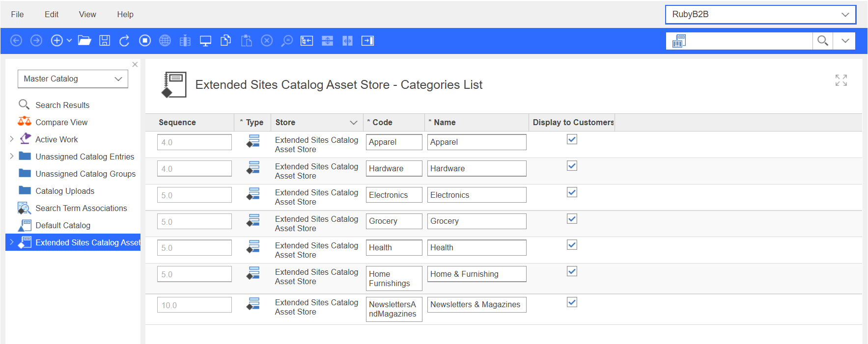Click the monitor preview toolbar icon
868x344 pixels.
[x=205, y=41]
